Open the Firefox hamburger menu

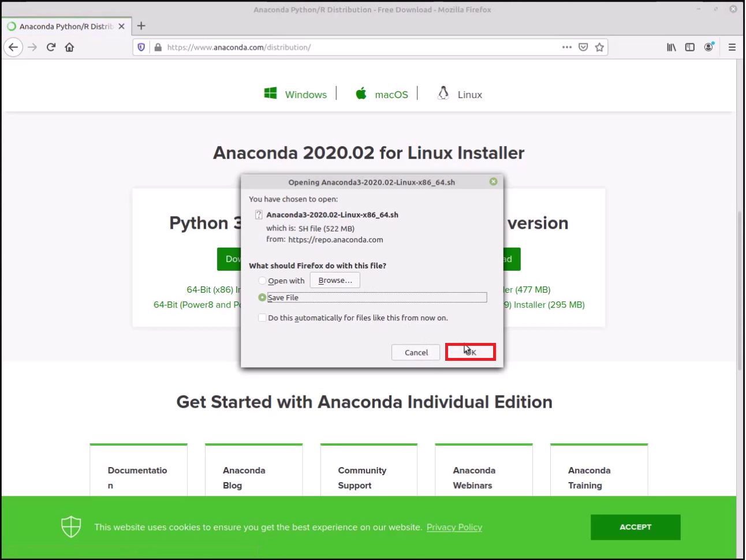click(x=732, y=47)
